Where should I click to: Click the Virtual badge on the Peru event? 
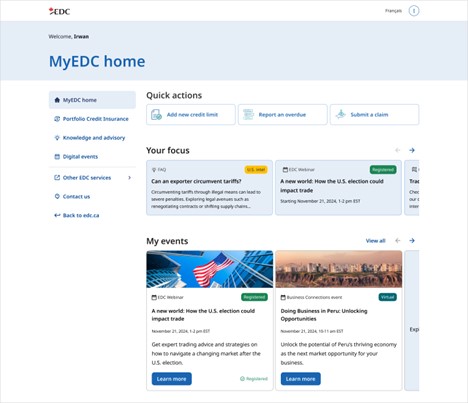[388, 297]
